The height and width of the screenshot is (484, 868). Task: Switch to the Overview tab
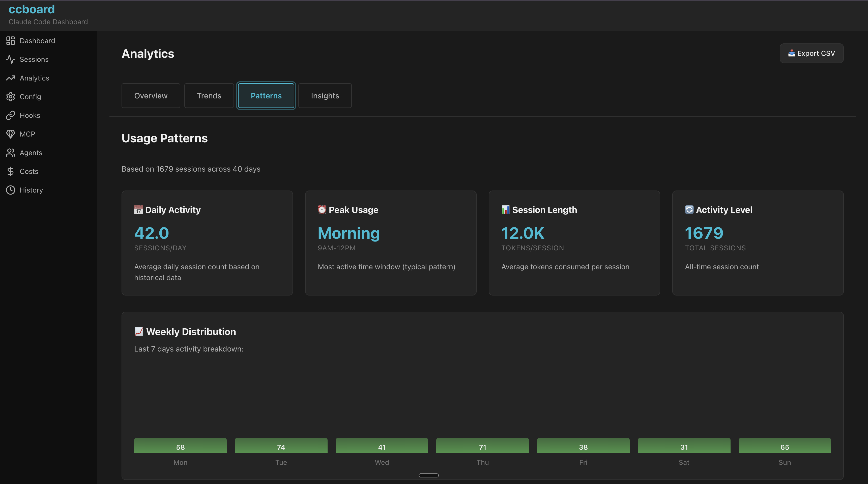point(151,95)
